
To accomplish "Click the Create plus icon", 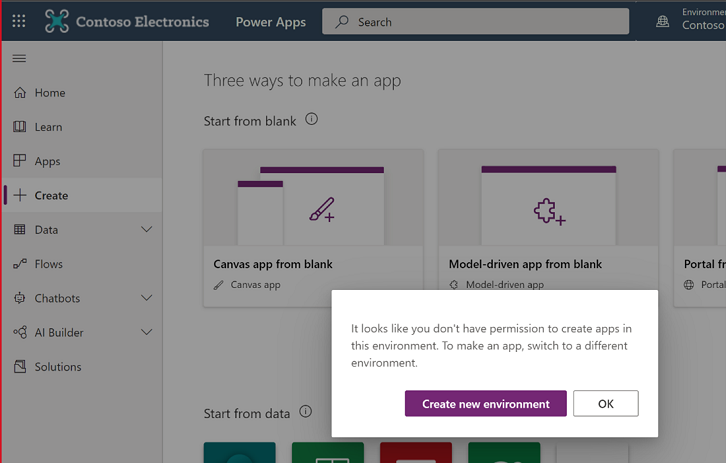I will pos(20,195).
